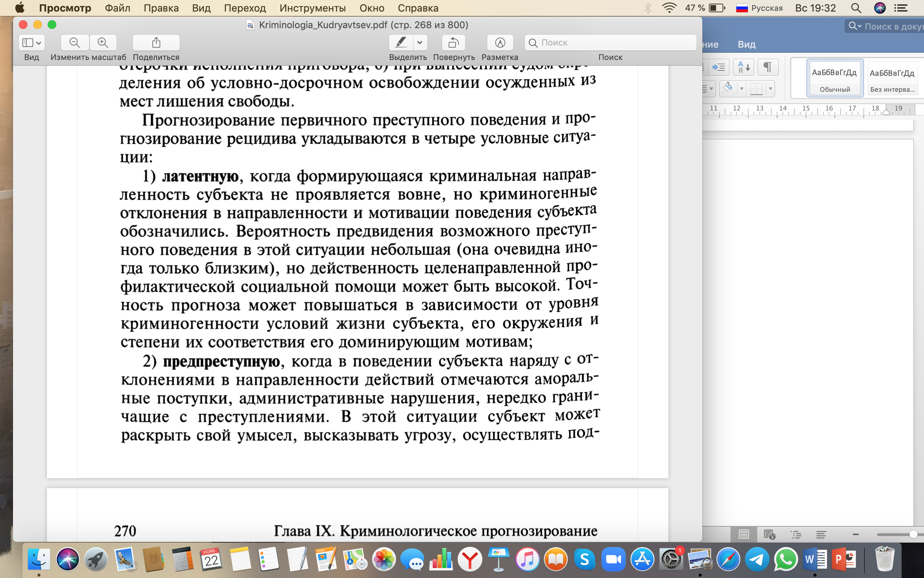Rotate the page with Повернуть
This screenshot has height=578, width=924.
pos(454,42)
